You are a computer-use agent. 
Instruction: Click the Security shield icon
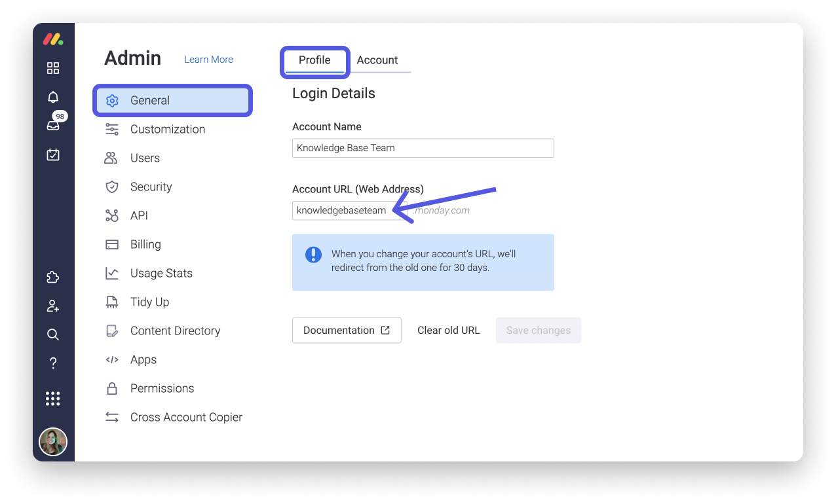click(x=112, y=187)
